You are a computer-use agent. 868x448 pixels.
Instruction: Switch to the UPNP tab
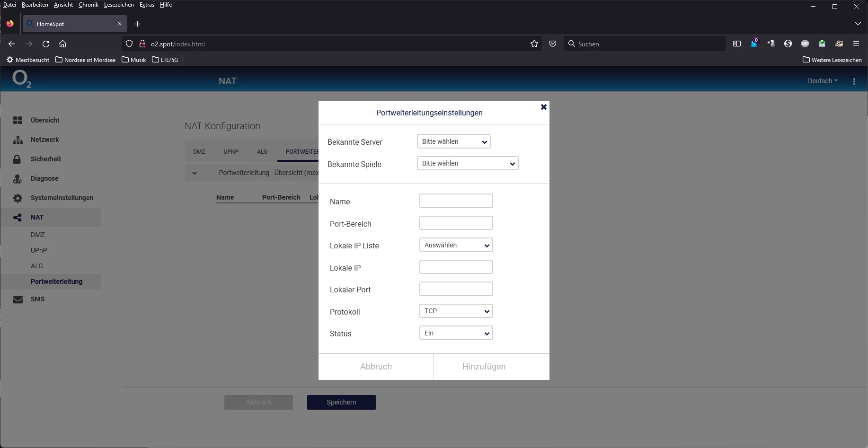pyautogui.click(x=231, y=152)
